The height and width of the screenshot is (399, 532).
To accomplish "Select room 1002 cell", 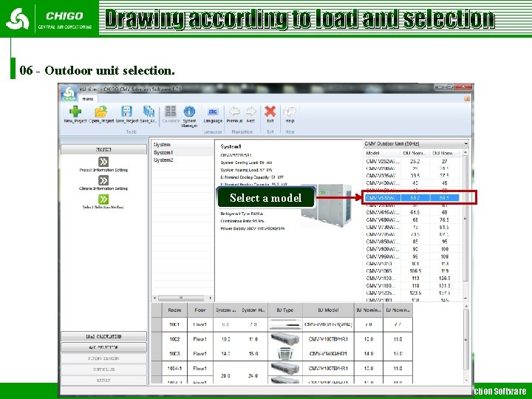I will pos(174,339).
